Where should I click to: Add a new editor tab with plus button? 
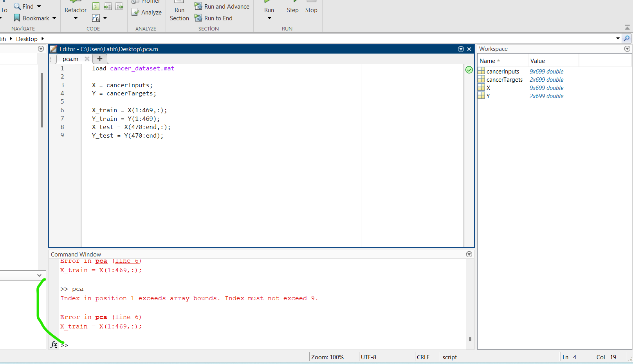100,59
